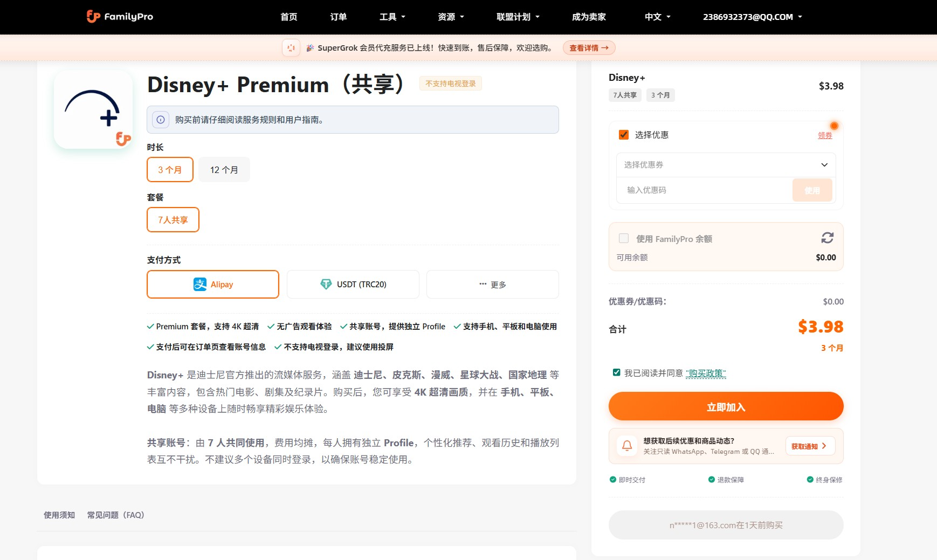Viewport: 937px width, 560px height.
Task: Click the 3 个月 tag in order summary
Action: [660, 95]
